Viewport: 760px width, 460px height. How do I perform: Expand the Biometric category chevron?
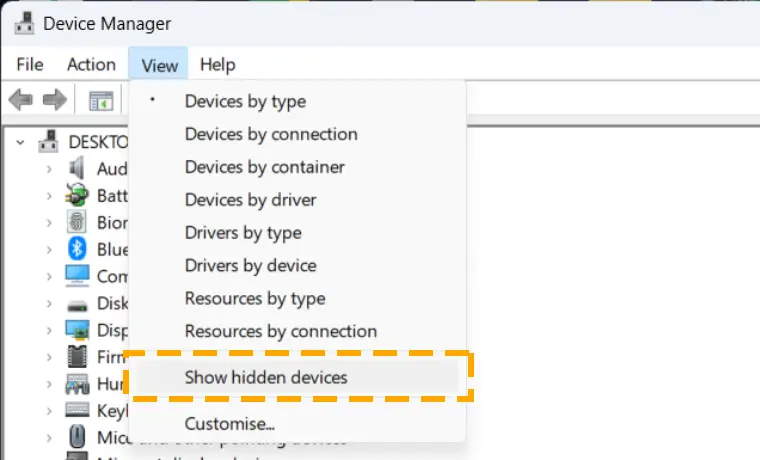49,223
